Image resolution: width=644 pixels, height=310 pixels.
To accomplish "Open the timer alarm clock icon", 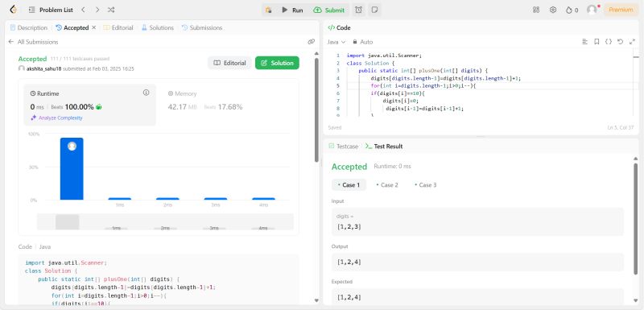I will [358, 10].
